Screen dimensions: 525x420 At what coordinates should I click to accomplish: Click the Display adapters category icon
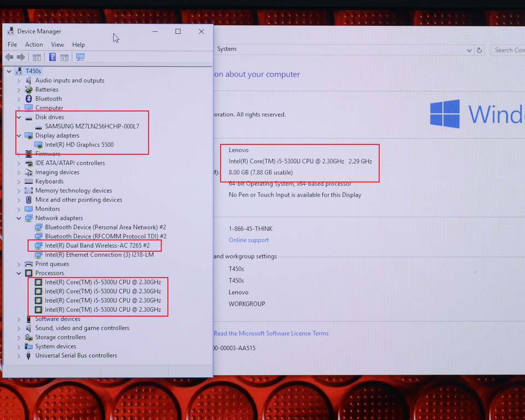click(29, 135)
